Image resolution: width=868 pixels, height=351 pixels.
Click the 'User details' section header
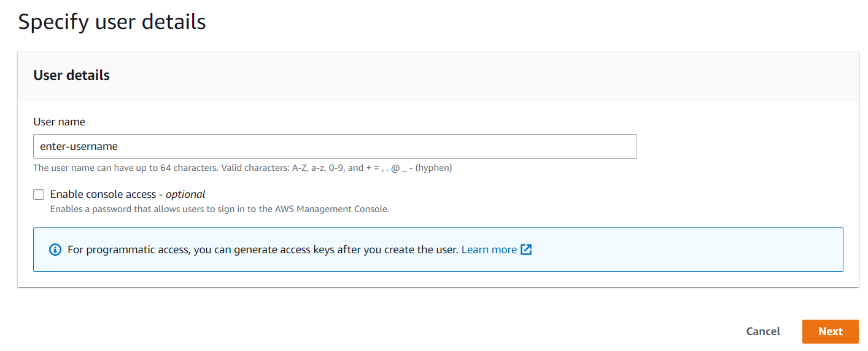pyautogui.click(x=72, y=76)
